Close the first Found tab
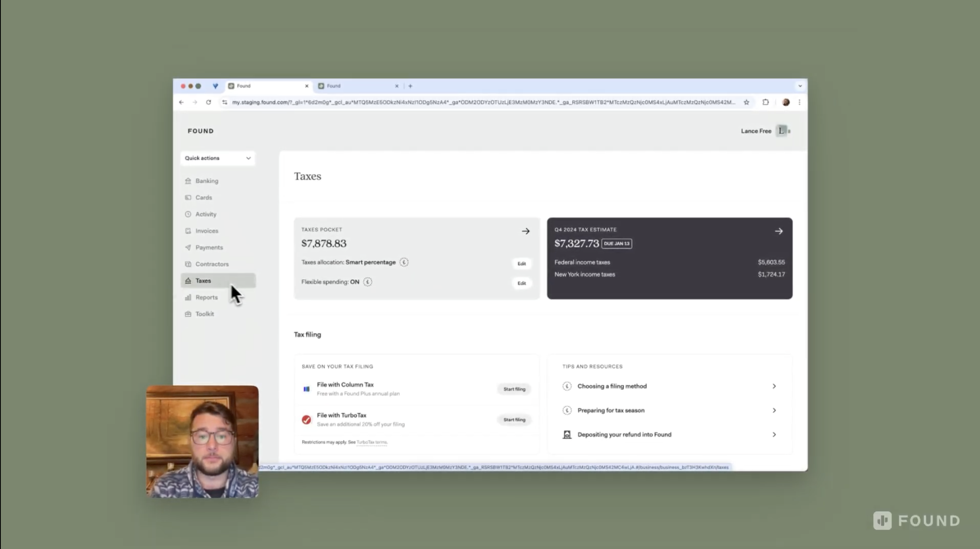980x549 pixels. (x=307, y=86)
